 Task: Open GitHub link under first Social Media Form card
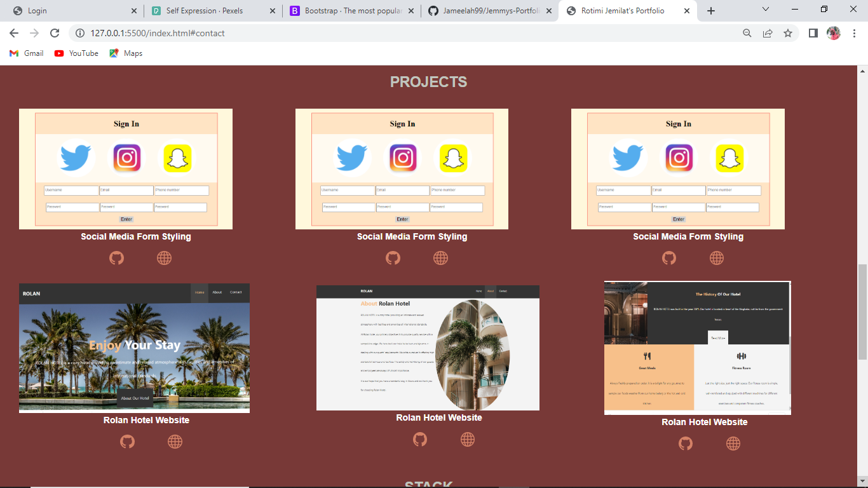click(x=116, y=258)
